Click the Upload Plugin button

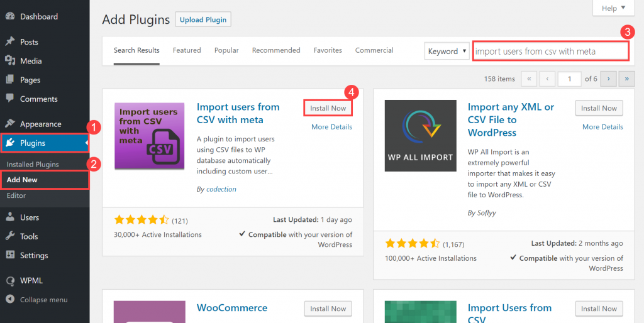click(x=203, y=19)
